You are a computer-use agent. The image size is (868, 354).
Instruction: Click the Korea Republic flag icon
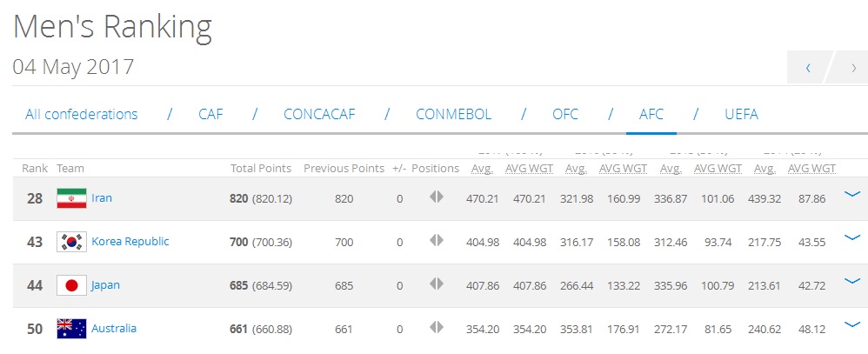(x=71, y=242)
